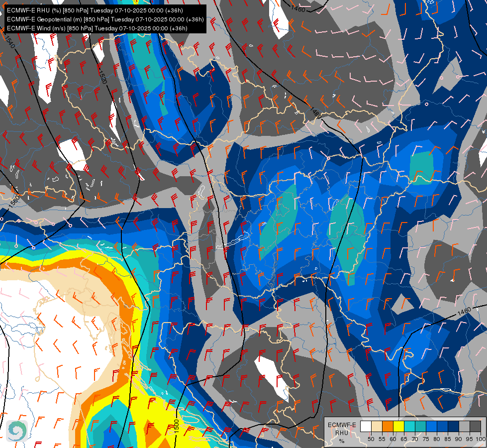Click the '1500' geopotential contour label
487x448 pixels.
176,426
